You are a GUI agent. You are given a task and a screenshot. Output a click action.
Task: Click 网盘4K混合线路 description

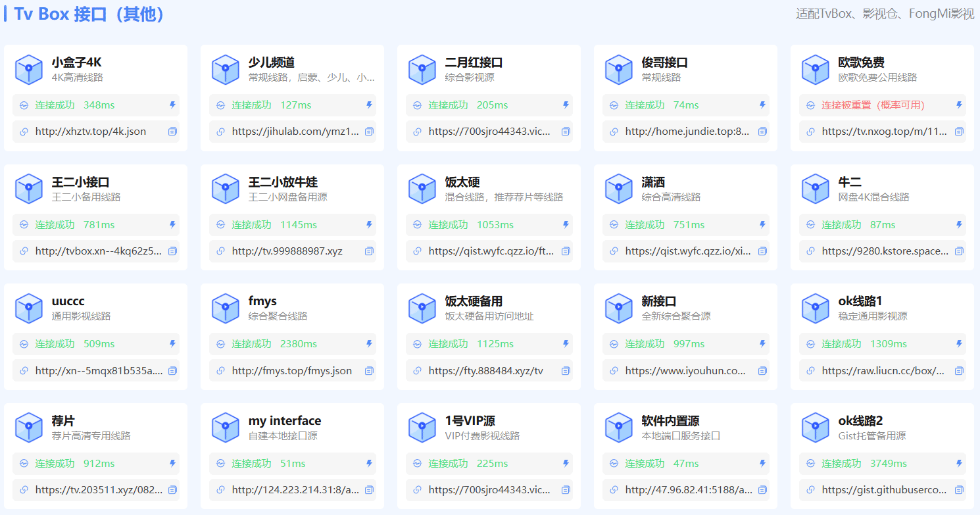[874, 197]
